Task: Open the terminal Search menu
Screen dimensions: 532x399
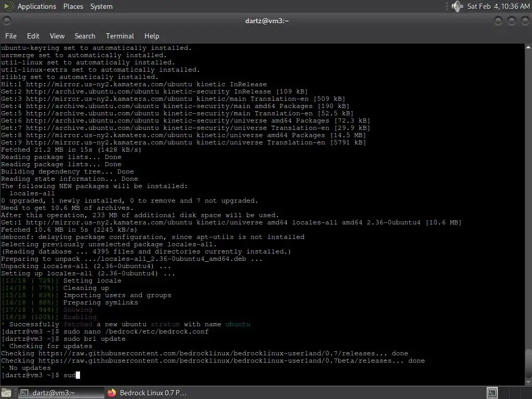Action: [x=85, y=36]
